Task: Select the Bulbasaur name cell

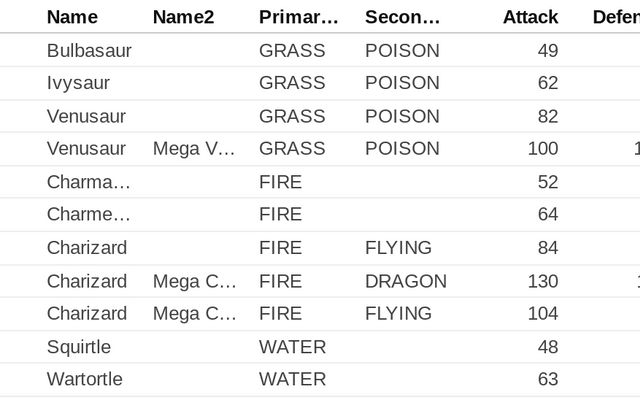Action: [x=89, y=50]
